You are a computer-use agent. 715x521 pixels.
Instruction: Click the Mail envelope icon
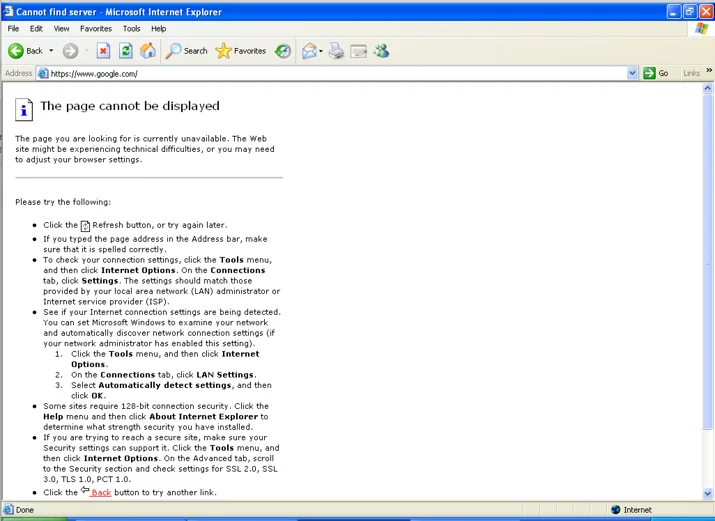pos(309,51)
